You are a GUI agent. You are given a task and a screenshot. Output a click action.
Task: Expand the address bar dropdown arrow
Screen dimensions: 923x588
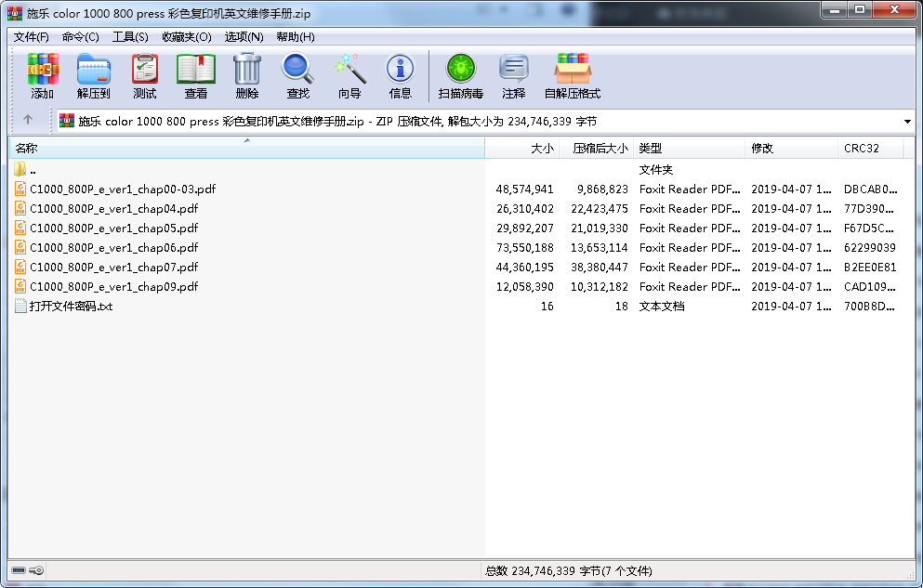pyautogui.click(x=907, y=121)
